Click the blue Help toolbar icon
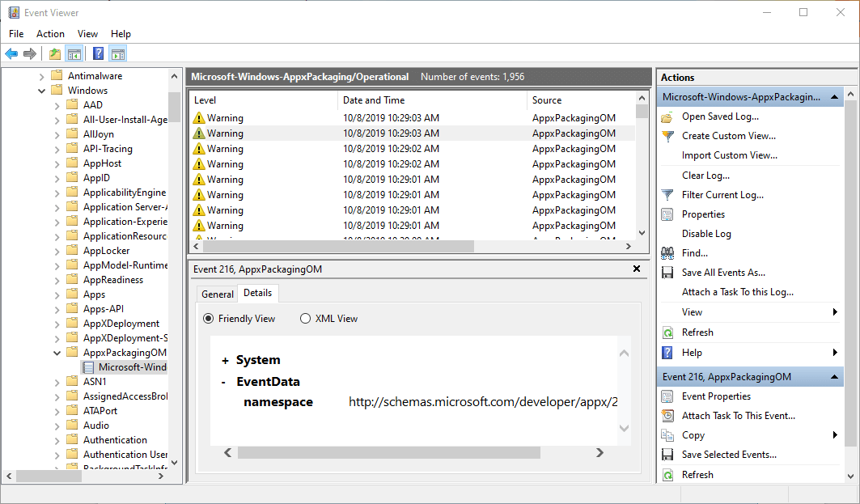860x504 pixels. [x=98, y=54]
